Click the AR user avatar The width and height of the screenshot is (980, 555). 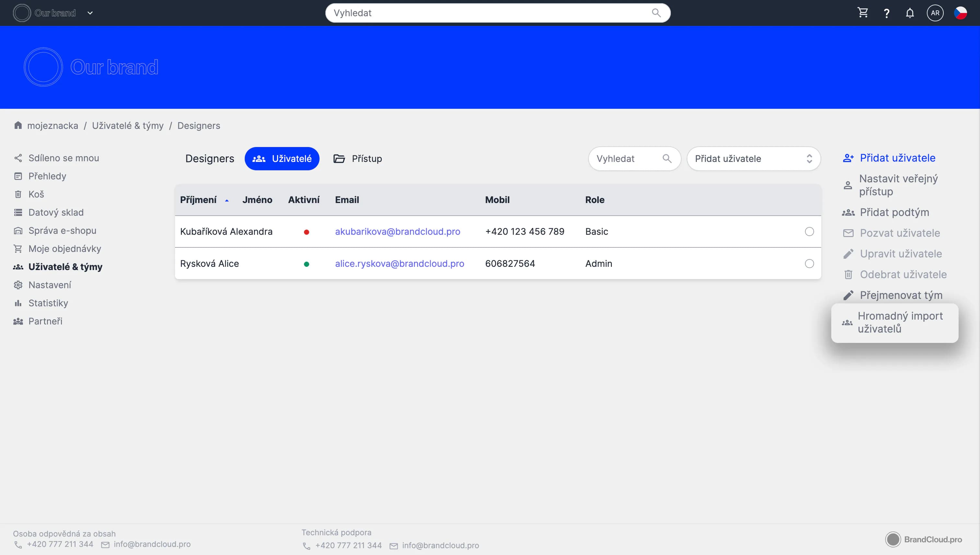click(x=935, y=13)
